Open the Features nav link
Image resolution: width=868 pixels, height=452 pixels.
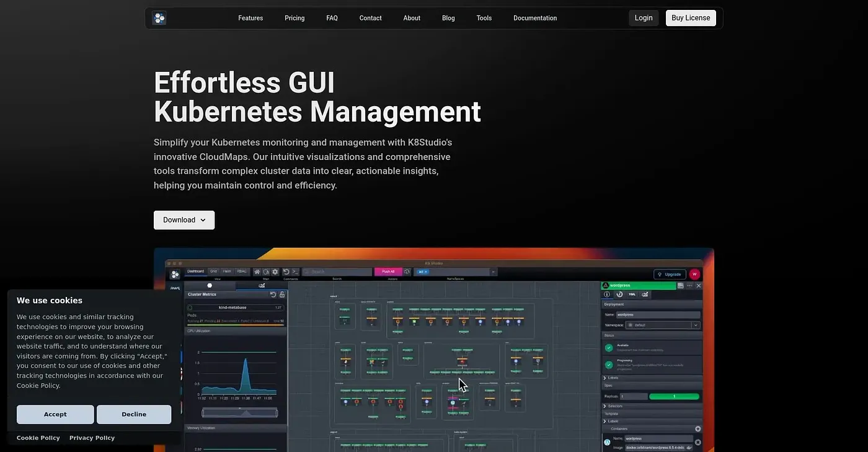pos(250,18)
